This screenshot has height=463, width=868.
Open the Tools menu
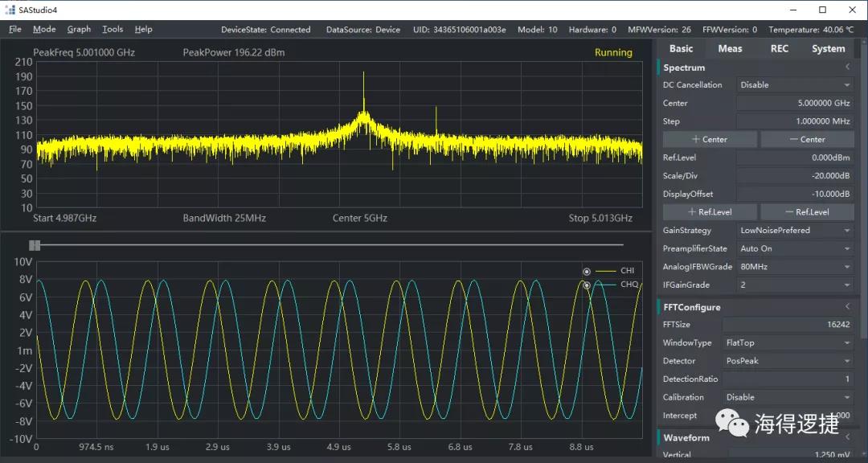point(113,30)
